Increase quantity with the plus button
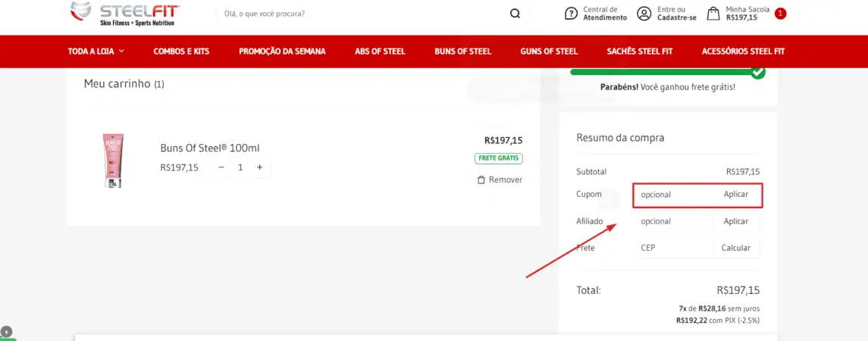The height and width of the screenshot is (341, 868). pos(259,167)
